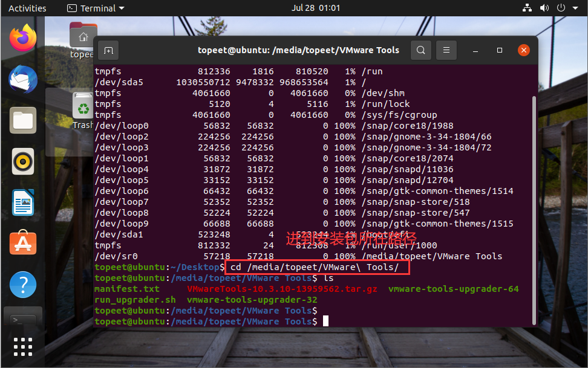
Task: Click the terminal search icon
Action: tap(421, 50)
